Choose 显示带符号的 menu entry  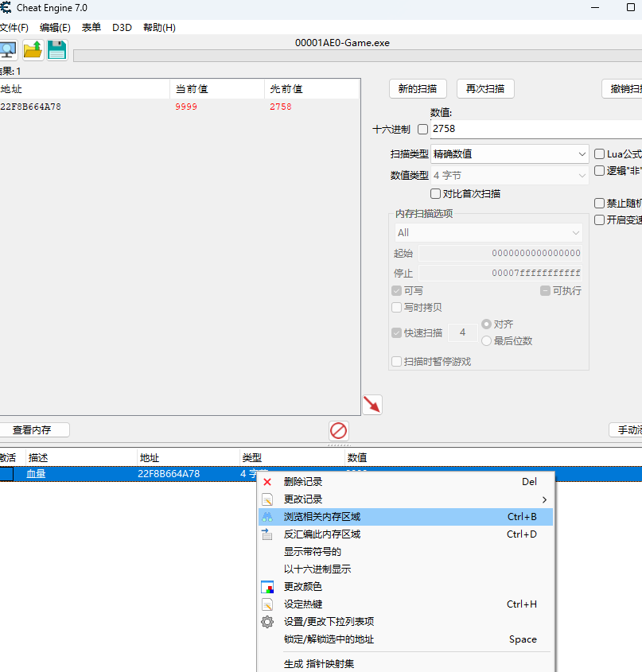point(406,552)
